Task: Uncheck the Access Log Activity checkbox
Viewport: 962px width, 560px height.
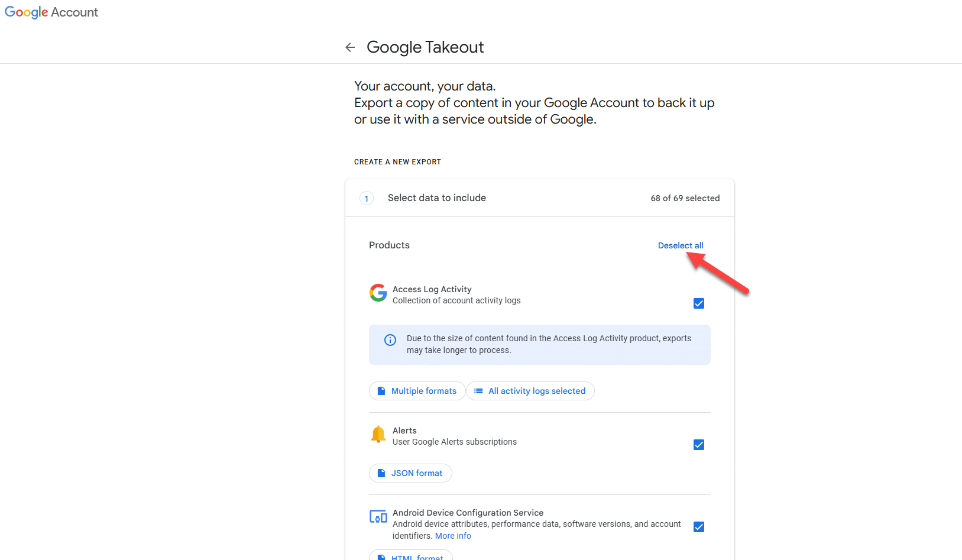Action: [699, 303]
